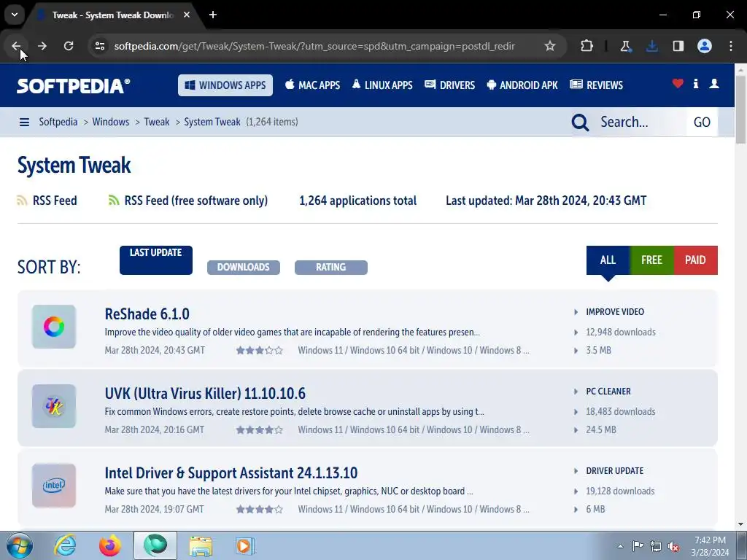The image size is (747, 560).
Task: Open the Windows Start button
Action: [x=19, y=545]
